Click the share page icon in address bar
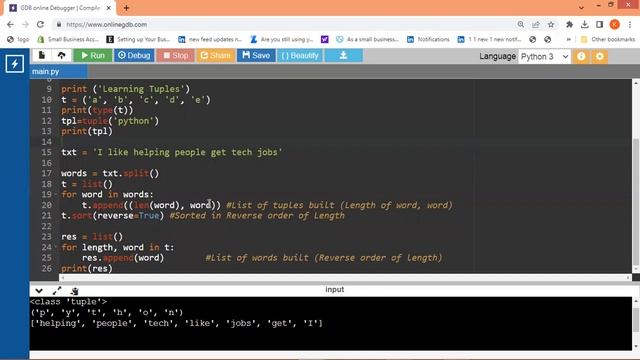 click(x=536, y=24)
